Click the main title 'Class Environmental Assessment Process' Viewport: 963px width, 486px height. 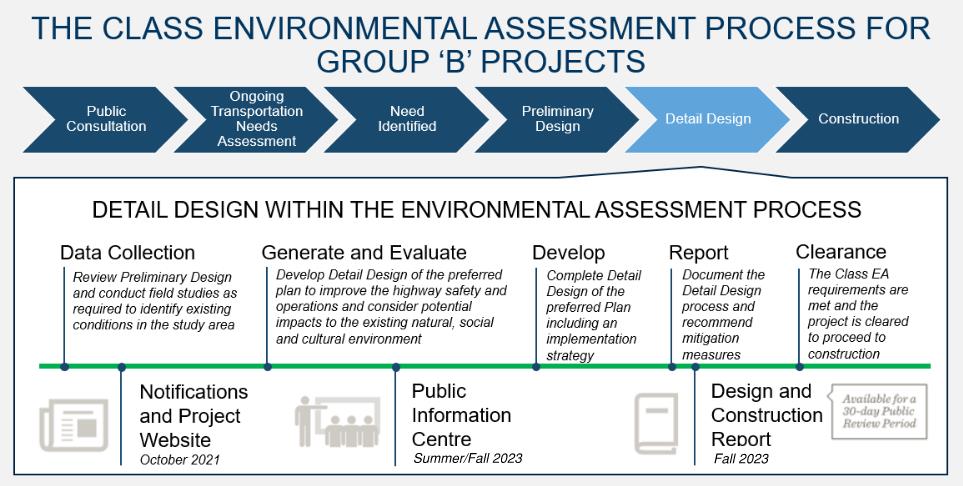(481, 44)
